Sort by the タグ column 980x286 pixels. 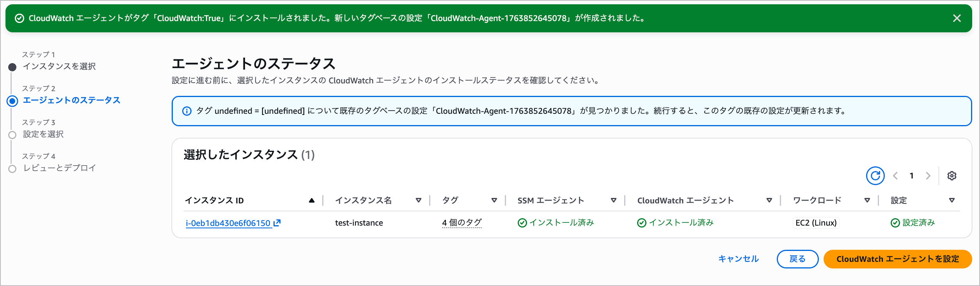pyautogui.click(x=494, y=200)
